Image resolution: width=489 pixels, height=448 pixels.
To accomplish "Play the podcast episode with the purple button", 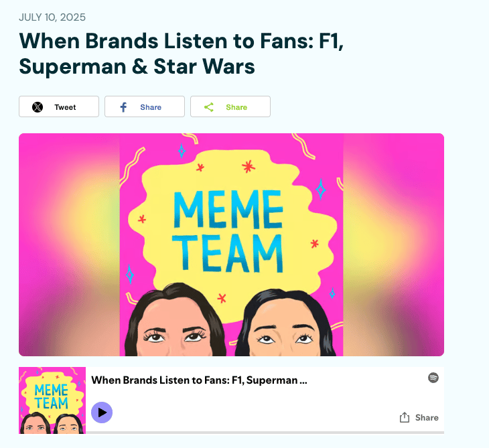I will coord(102,412).
